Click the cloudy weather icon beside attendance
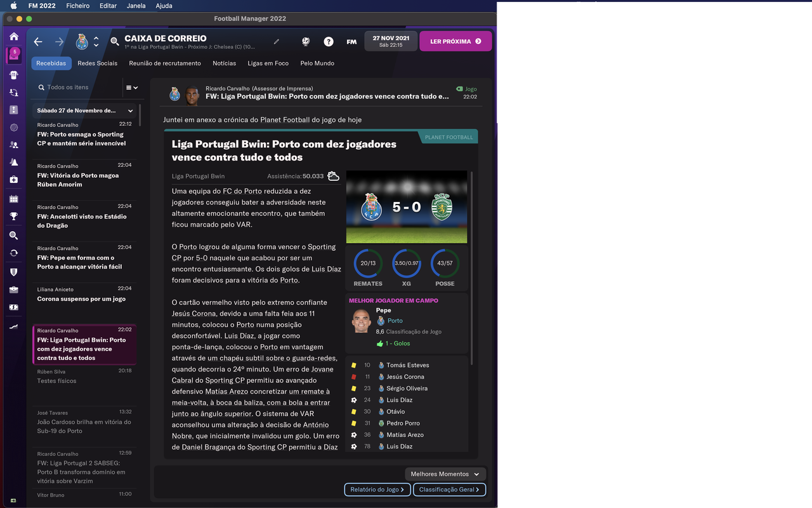The width and height of the screenshot is (812, 508). coord(333,176)
